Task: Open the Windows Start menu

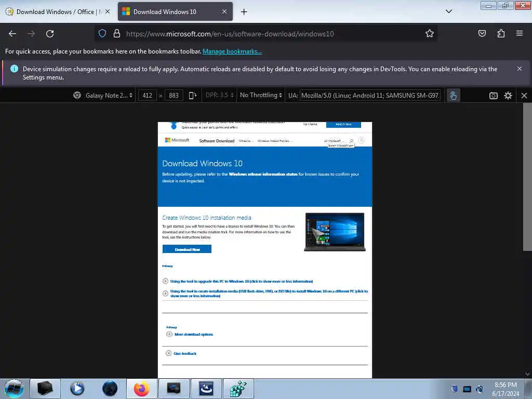Action: point(14,389)
